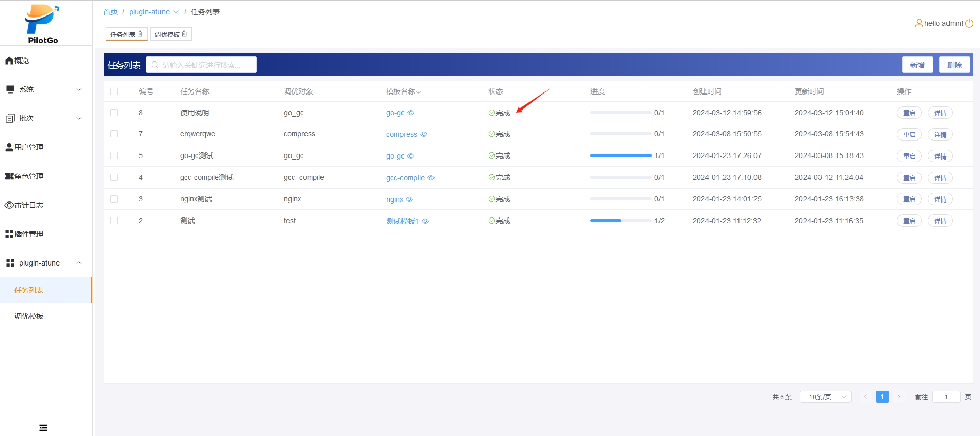Expand the 系统 menu chevron
980x436 pixels.
click(79, 89)
